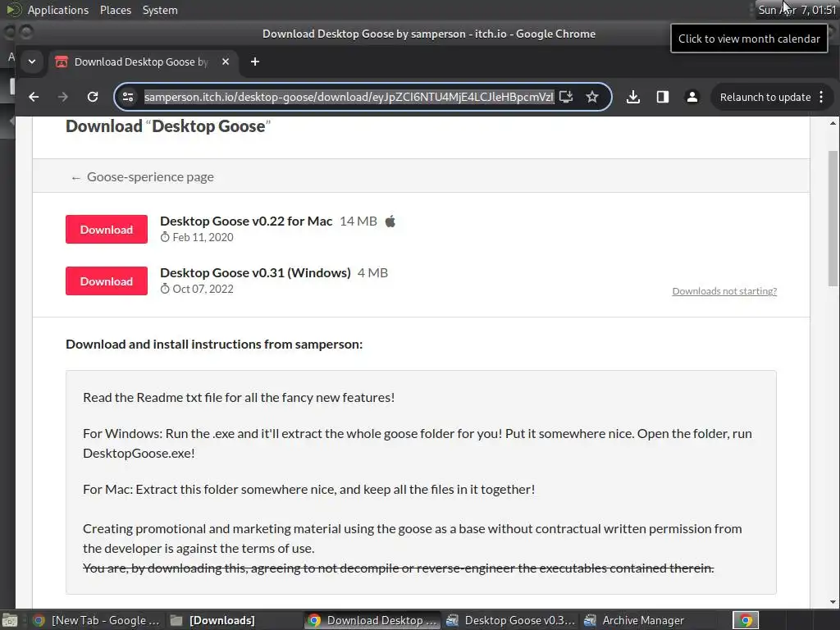Expand the tab search dropdown arrow
Screen dimensions: 840x630
tap(32, 62)
